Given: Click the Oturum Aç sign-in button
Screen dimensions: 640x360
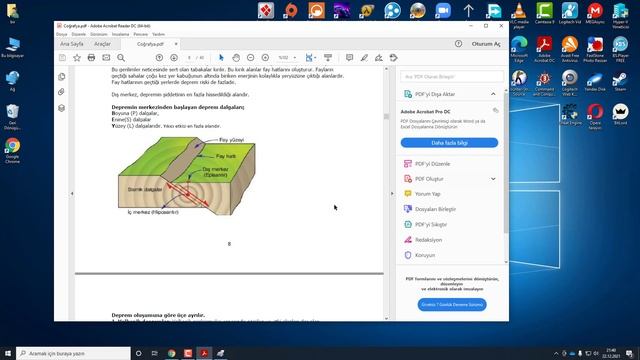Looking at the screenshot, I should (x=486, y=44).
